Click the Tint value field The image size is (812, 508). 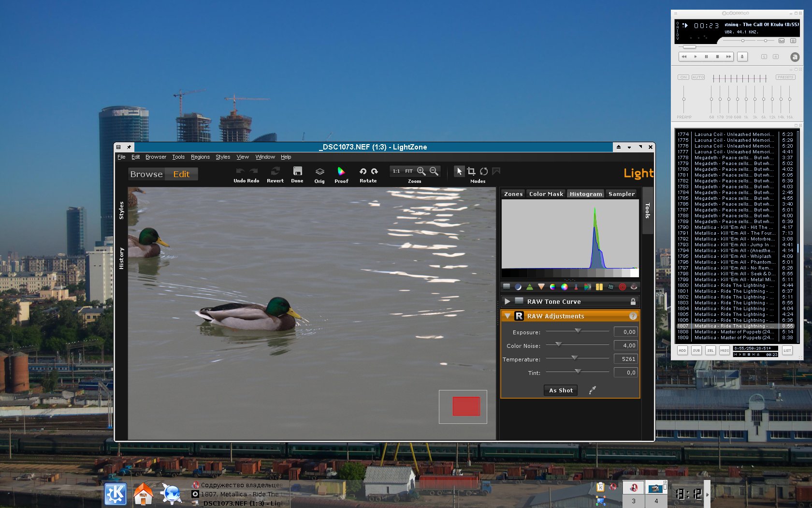[626, 373]
